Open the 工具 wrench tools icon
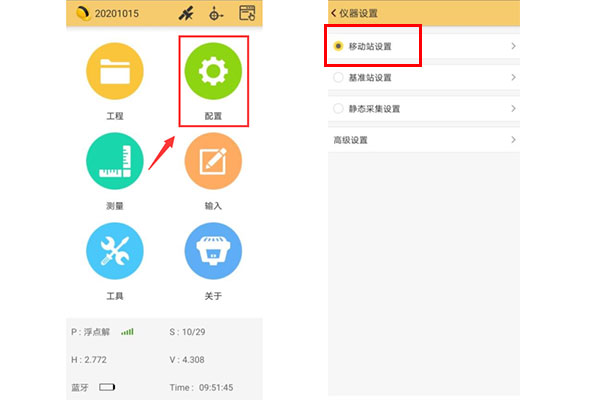This screenshot has width=600, height=400. tap(115, 251)
